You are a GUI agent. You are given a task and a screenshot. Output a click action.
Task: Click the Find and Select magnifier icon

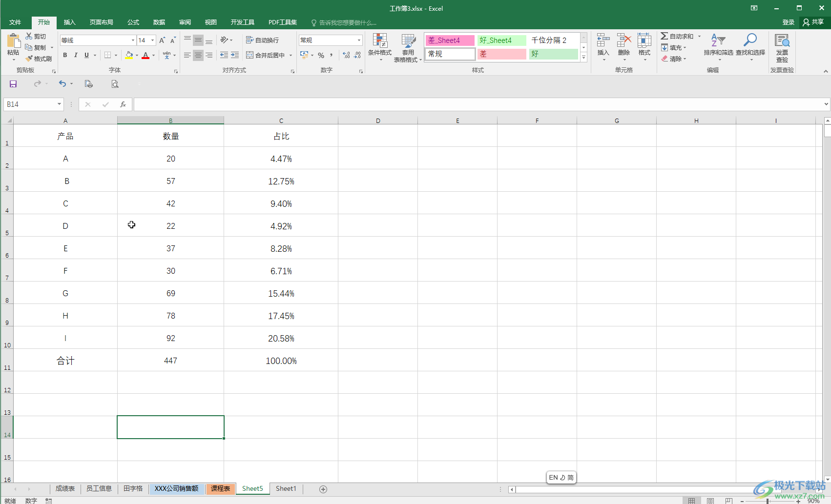pyautogui.click(x=750, y=40)
